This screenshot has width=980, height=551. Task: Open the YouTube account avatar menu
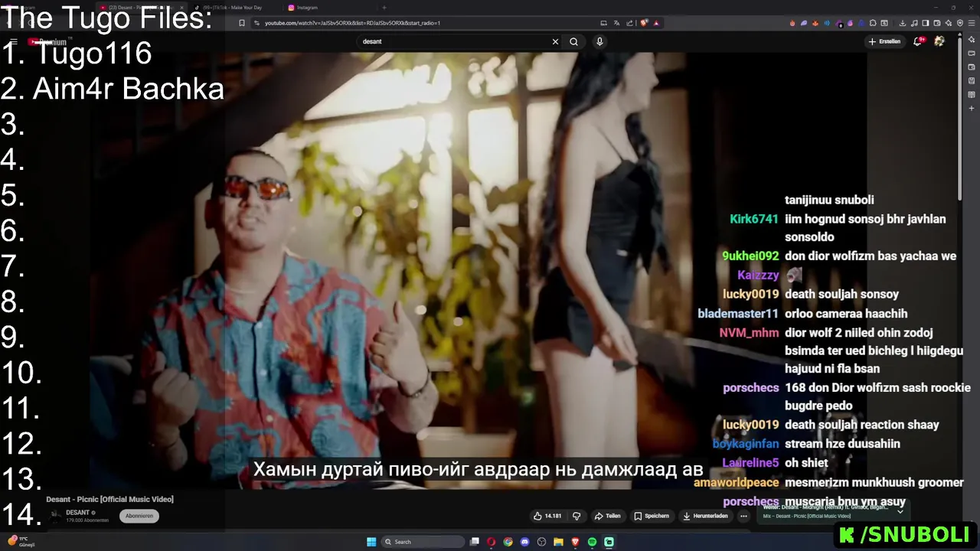click(939, 41)
